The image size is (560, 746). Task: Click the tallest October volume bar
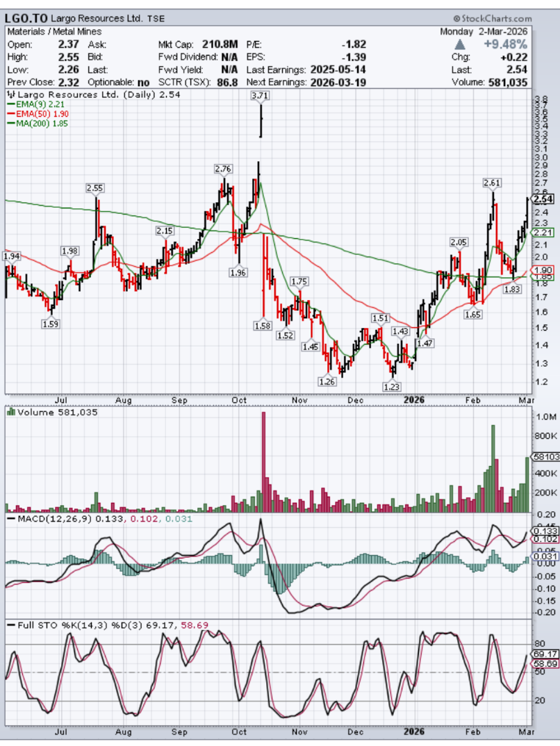coord(263,462)
